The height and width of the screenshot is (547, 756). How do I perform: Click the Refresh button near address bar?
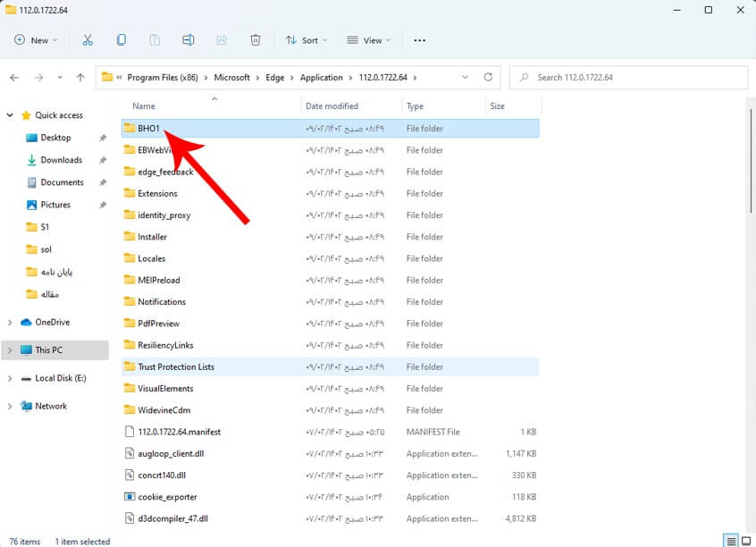click(488, 78)
